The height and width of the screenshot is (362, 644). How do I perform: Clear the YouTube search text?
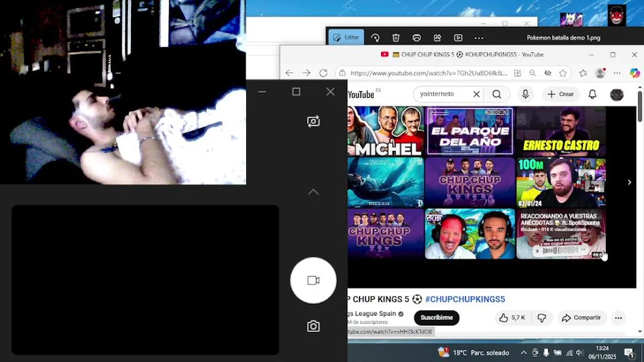[x=476, y=94]
